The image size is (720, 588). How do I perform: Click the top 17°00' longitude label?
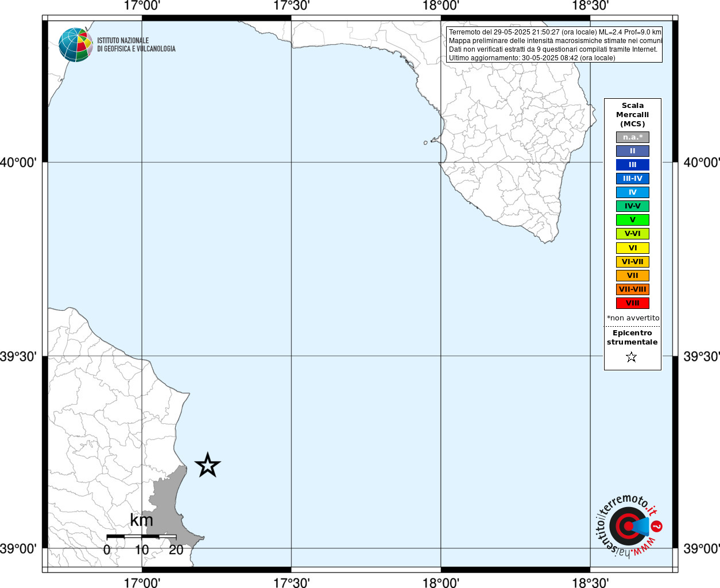click(x=142, y=6)
